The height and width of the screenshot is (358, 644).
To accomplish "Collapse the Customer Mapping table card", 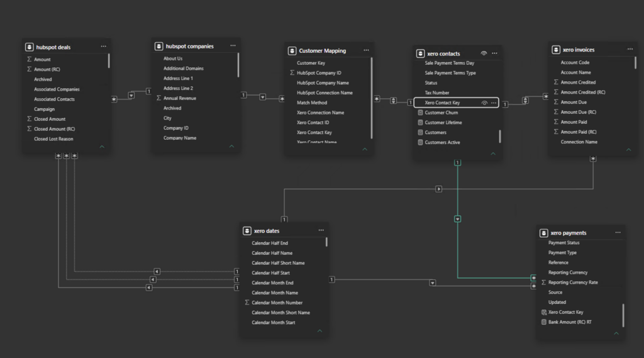I will [365, 149].
